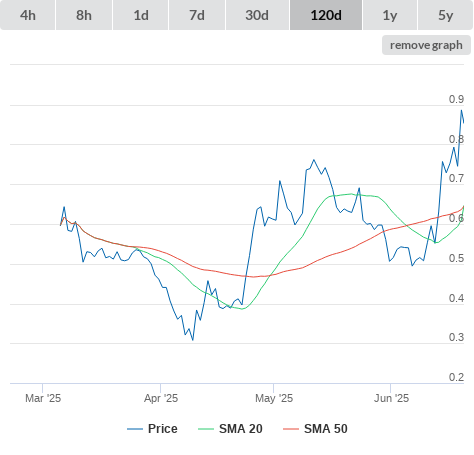Click the May '25 axis label

274,398
